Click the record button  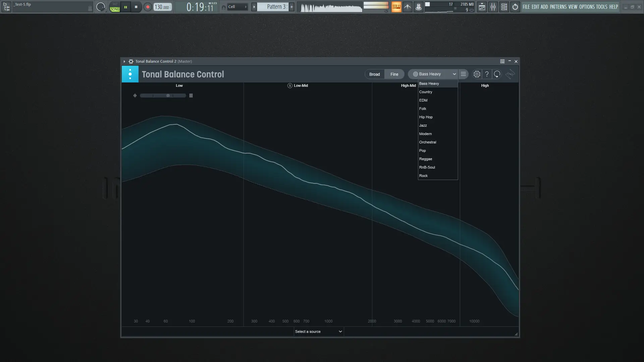pos(147,7)
